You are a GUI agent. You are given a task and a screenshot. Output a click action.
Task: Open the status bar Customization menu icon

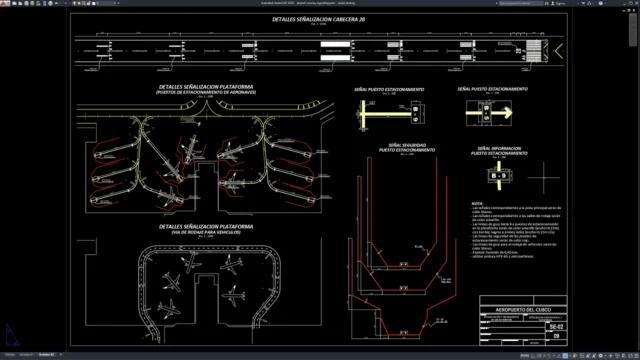pos(636,356)
